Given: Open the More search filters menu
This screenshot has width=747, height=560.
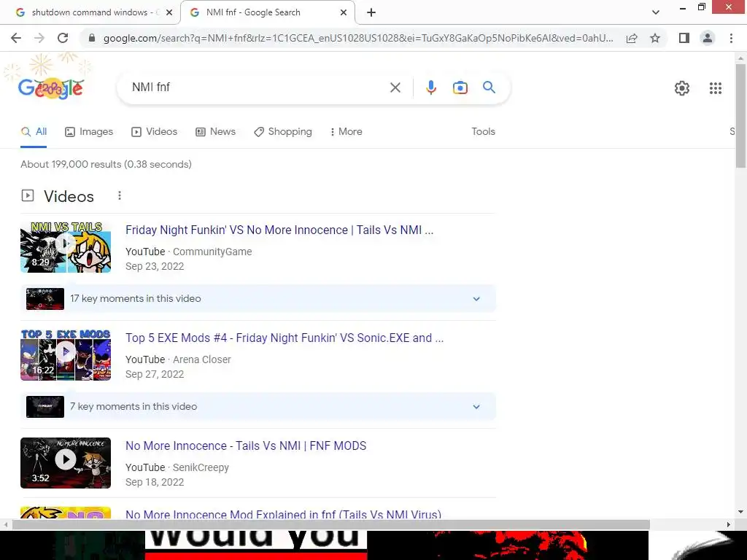Looking at the screenshot, I should (x=347, y=132).
